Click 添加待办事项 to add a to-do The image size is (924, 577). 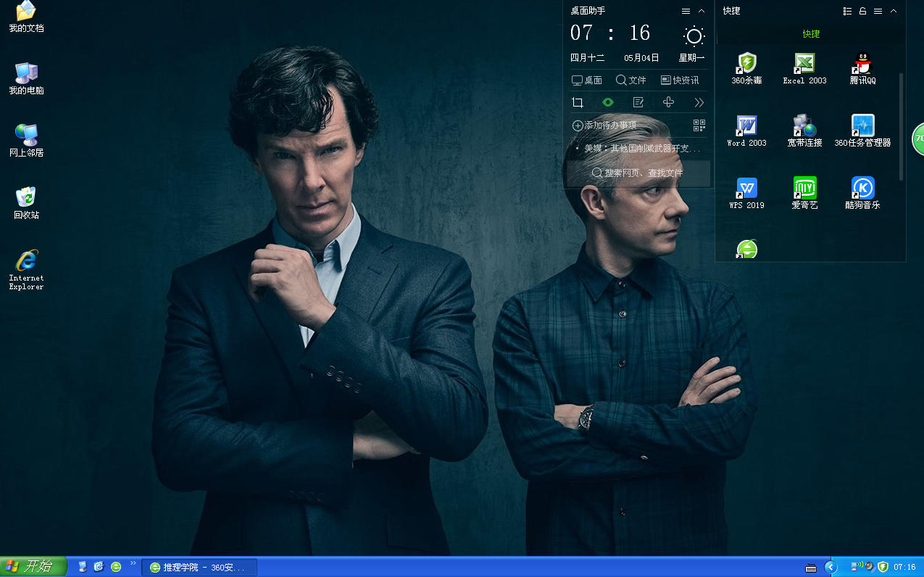click(604, 125)
